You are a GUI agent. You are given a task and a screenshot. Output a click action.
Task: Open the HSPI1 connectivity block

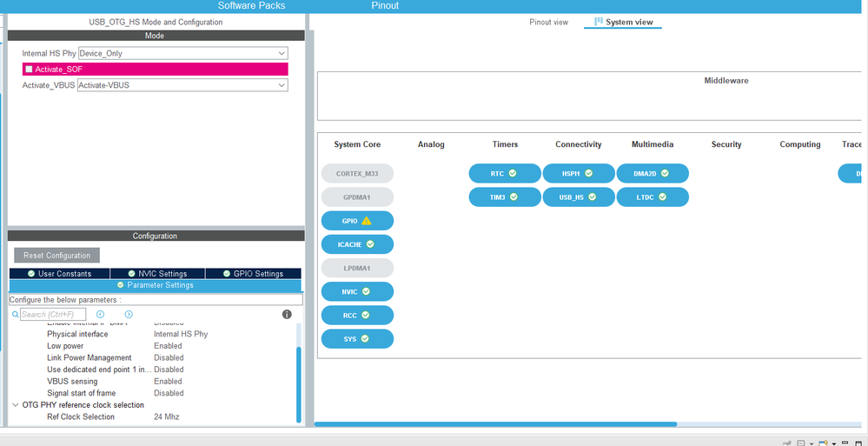click(579, 173)
